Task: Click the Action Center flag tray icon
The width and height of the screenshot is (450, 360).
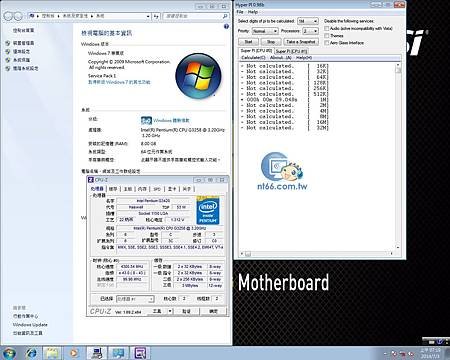Action: (394, 353)
